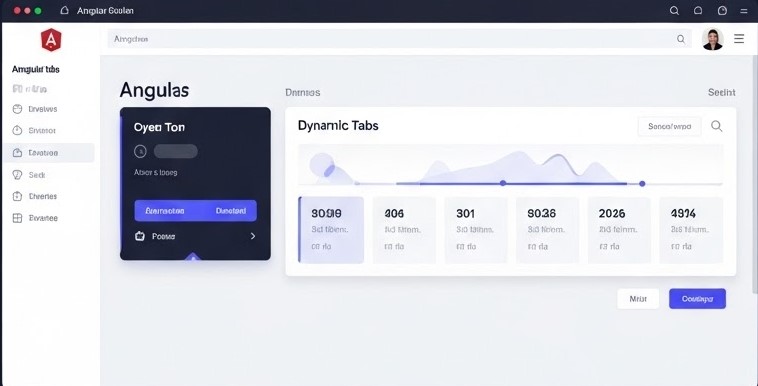
Task: Select the highlighted 'Eavation' sidebar item
Action: point(48,153)
